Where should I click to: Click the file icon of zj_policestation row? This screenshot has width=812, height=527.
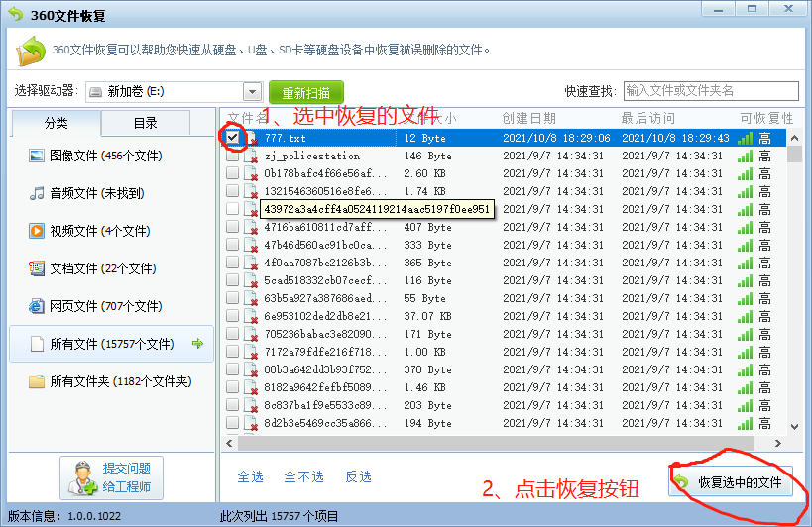252,157
